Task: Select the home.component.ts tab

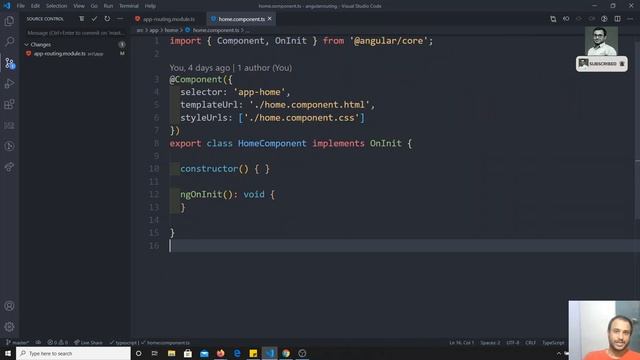Action: coord(241,19)
